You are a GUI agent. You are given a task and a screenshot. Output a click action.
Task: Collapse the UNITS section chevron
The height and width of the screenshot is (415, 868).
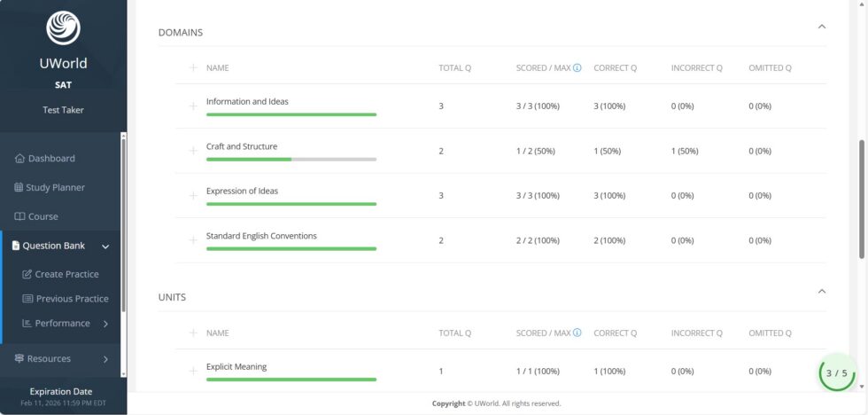822,291
